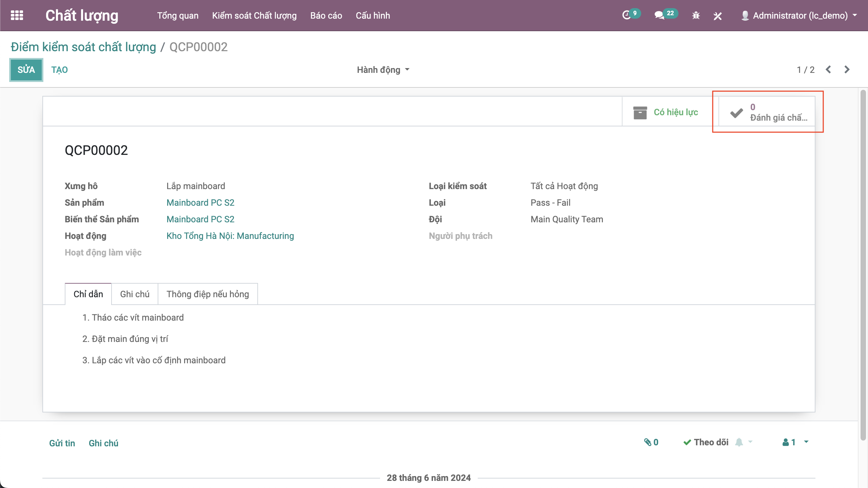Click the SỬA edit button
868x488 pixels.
pyautogui.click(x=26, y=70)
